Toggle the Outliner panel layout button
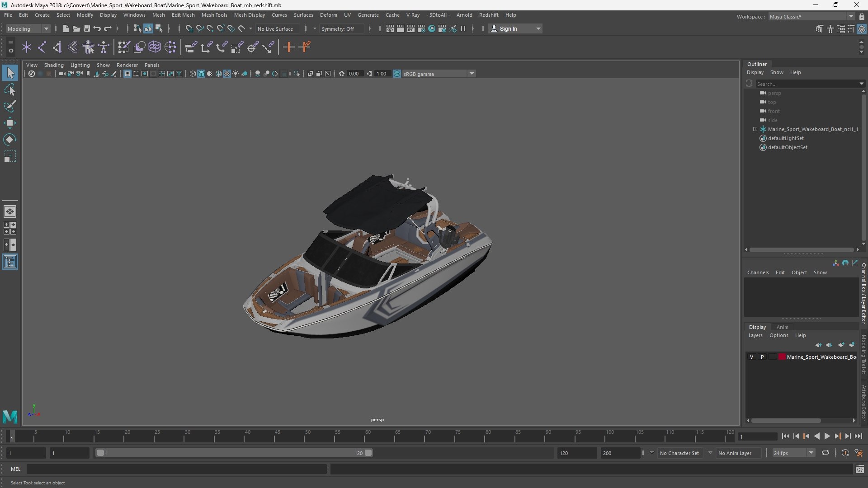Viewport: 868px width, 488px height. tap(10, 262)
